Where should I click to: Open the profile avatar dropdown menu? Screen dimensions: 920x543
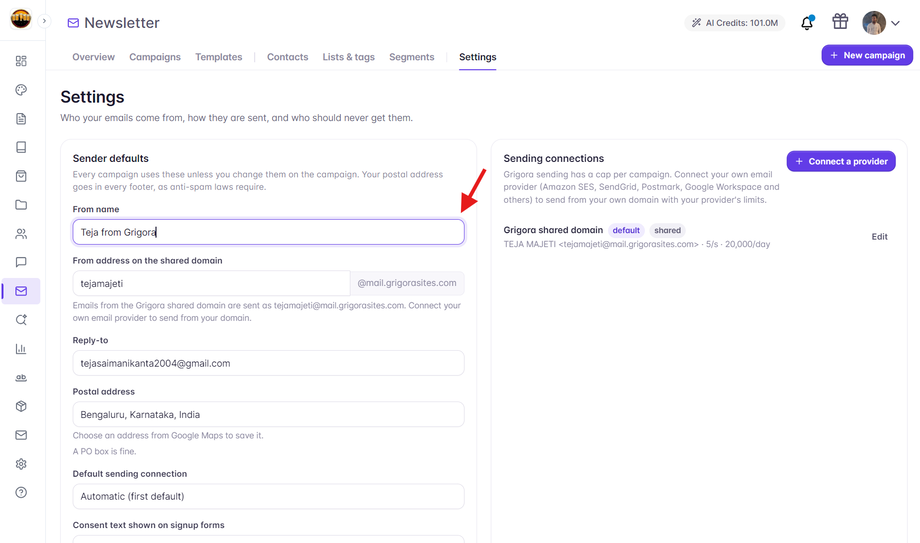tap(881, 23)
